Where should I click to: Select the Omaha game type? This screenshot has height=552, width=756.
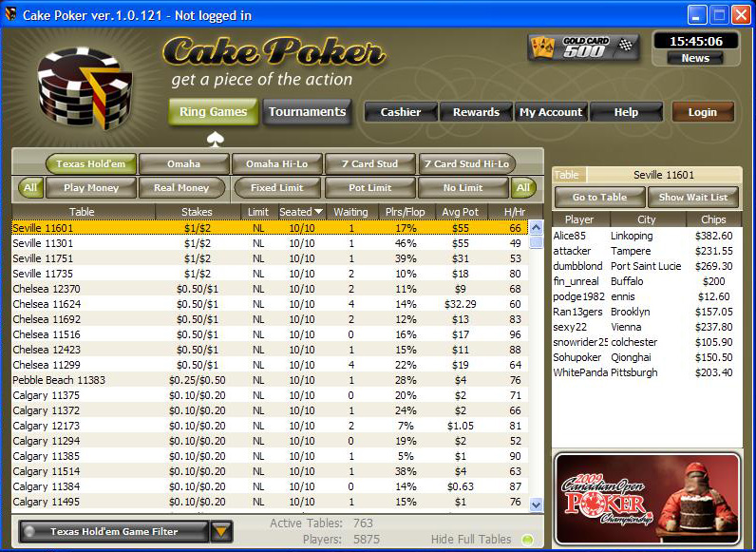pyautogui.click(x=183, y=164)
